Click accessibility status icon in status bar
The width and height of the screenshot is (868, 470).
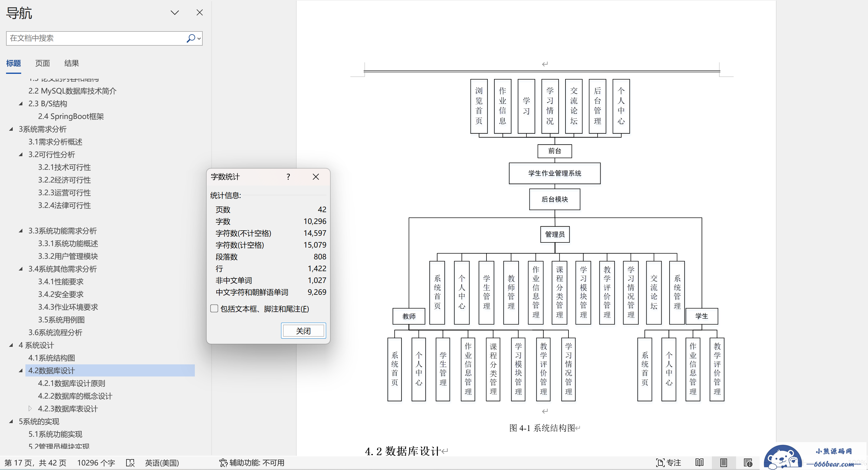pyautogui.click(x=223, y=463)
